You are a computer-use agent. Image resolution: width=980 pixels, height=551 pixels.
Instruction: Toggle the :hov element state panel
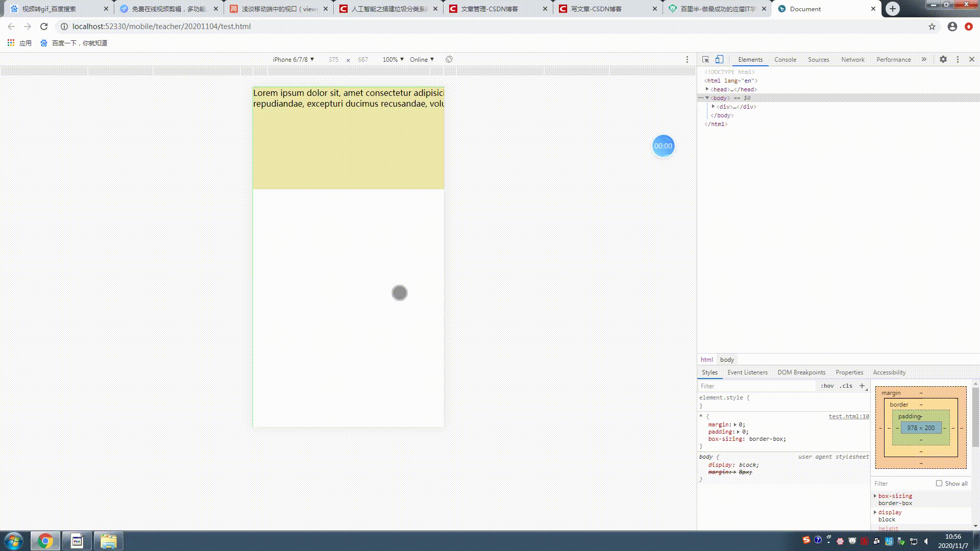(827, 386)
